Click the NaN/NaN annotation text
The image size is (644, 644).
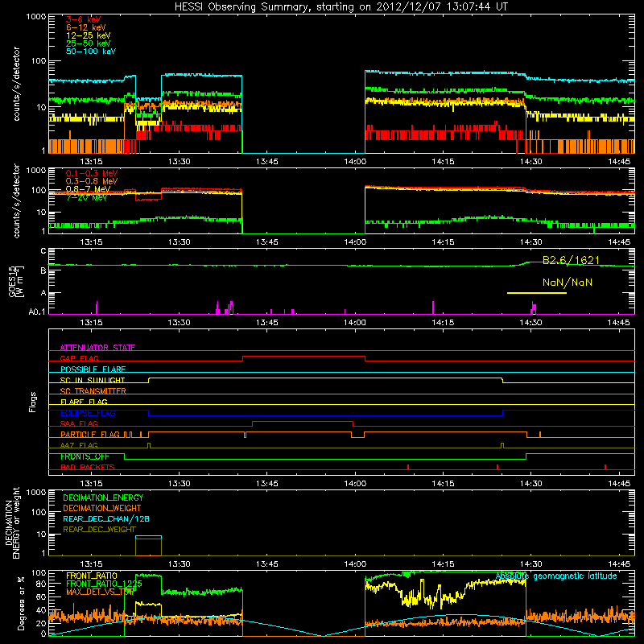coord(568,283)
